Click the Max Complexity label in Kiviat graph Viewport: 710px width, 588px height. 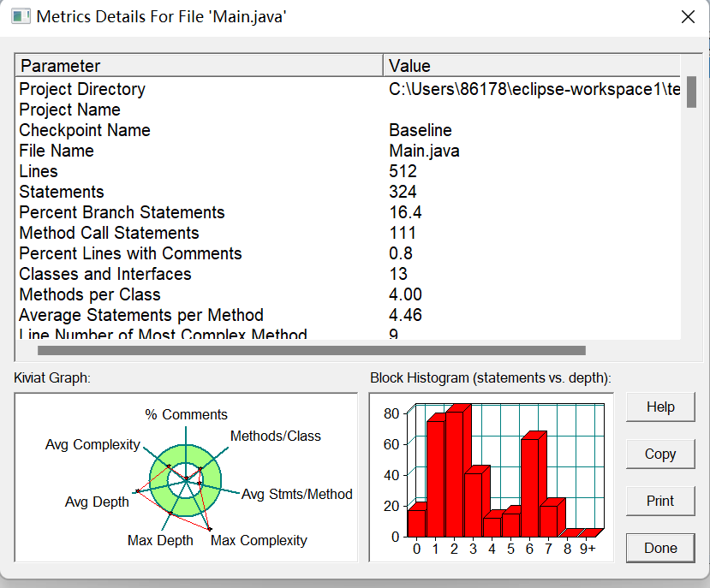[x=259, y=540]
